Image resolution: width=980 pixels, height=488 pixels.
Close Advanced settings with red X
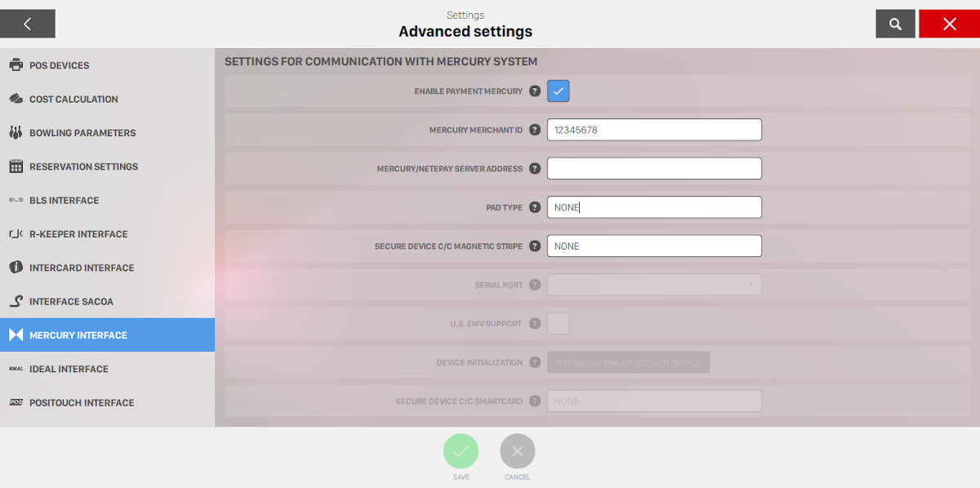948,24
